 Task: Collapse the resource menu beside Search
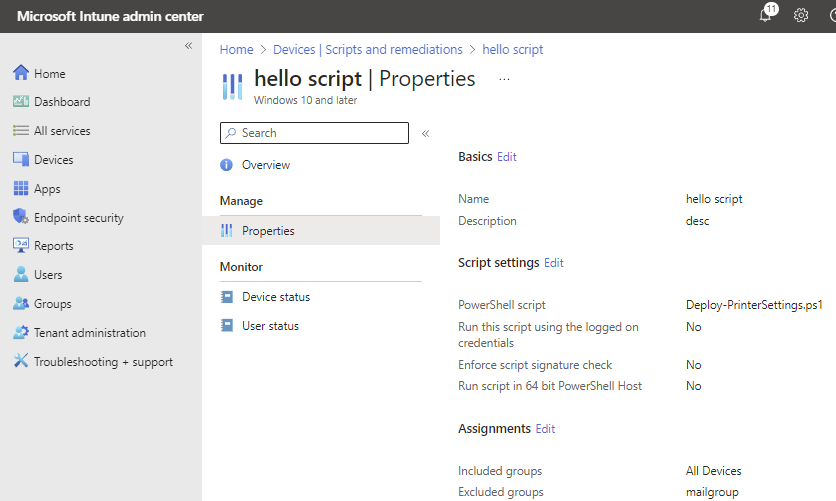[x=425, y=133]
